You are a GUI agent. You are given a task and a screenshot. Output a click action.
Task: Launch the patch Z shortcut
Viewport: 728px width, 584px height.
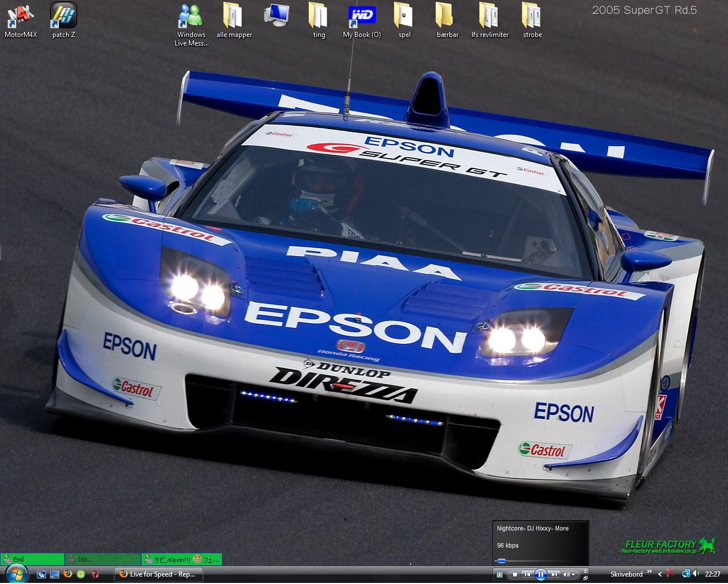click(x=64, y=20)
